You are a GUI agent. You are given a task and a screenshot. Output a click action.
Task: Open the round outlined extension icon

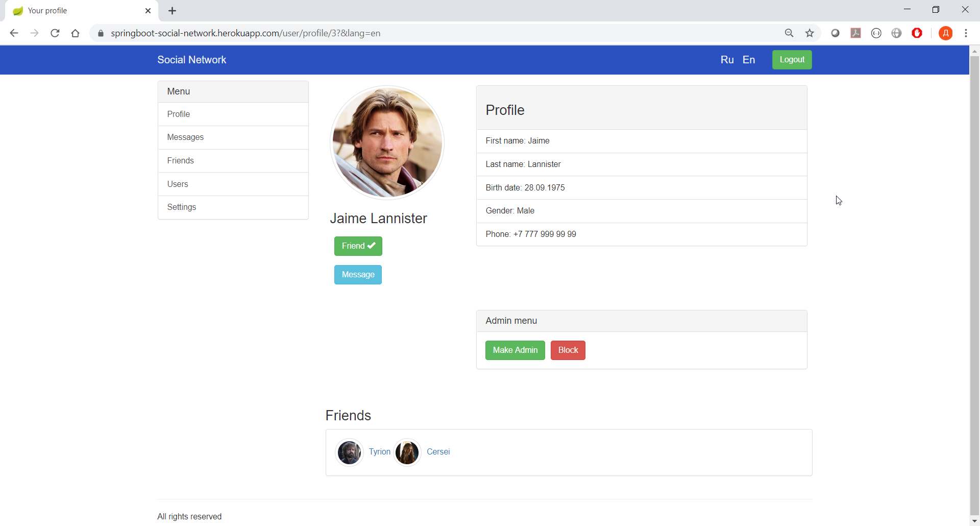876,33
